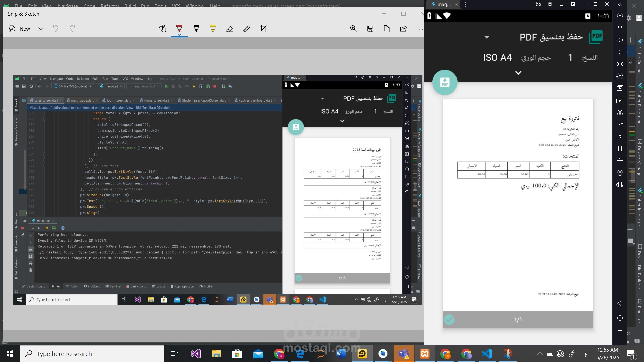The height and width of the screenshot is (362, 644).
Task: Click the emulator power button icon
Action: coord(620,16)
